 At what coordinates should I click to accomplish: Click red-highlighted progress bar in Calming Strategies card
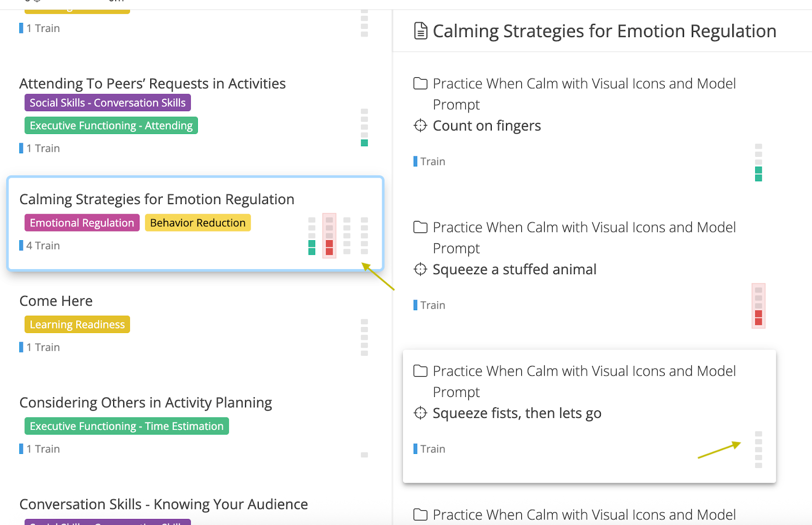(x=329, y=236)
